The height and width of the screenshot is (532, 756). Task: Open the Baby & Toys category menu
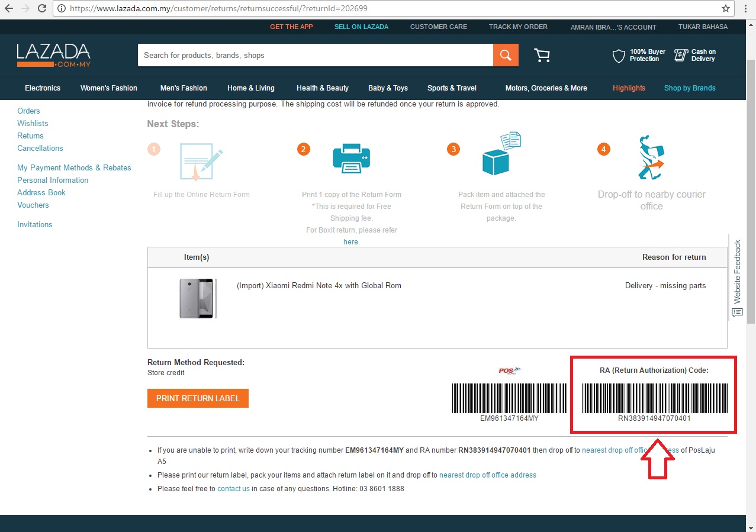[x=388, y=88]
